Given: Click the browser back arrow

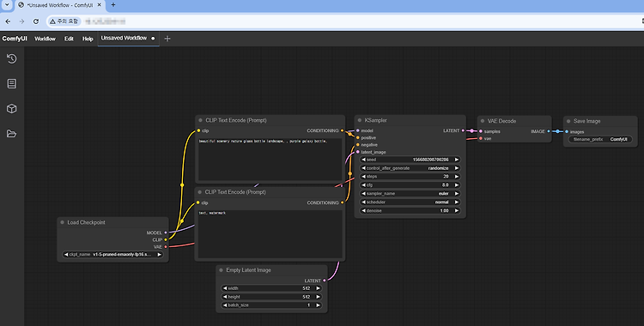Looking at the screenshot, I should coord(9,21).
